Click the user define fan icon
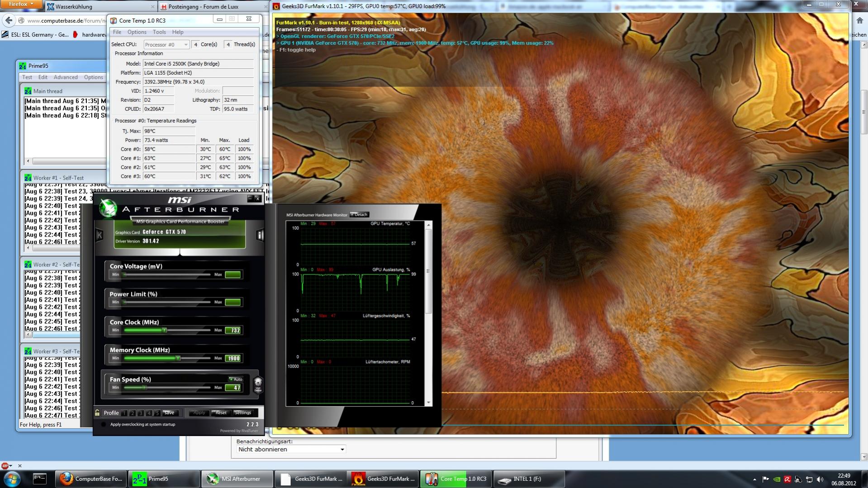The image size is (868, 488). (258, 384)
